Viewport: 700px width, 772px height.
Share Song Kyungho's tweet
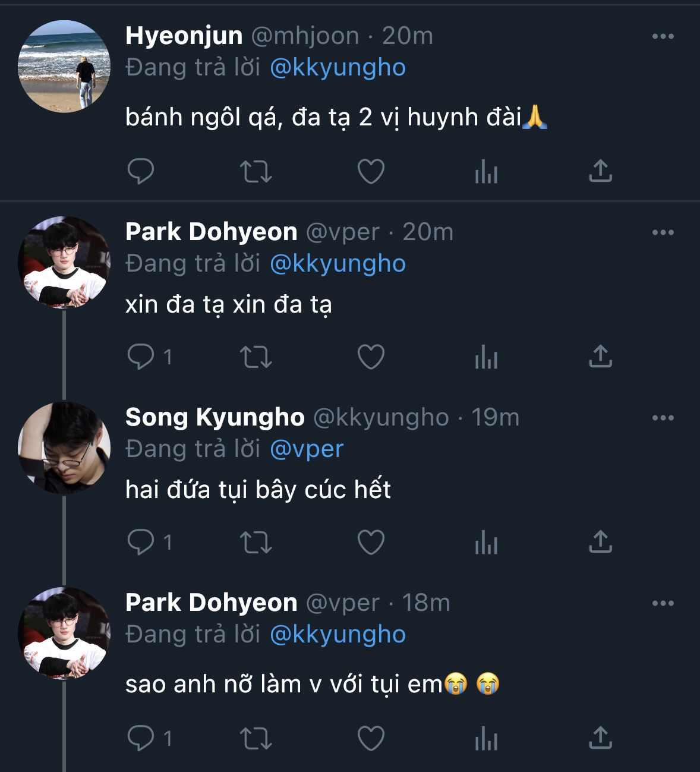[x=600, y=542]
